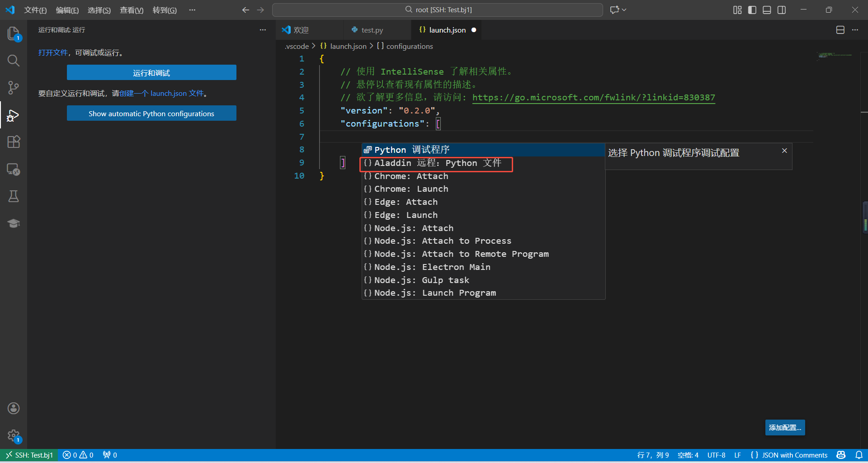Select Aladdin 远程: Python 文件 suggestion
The height and width of the screenshot is (463, 868).
[437, 163]
